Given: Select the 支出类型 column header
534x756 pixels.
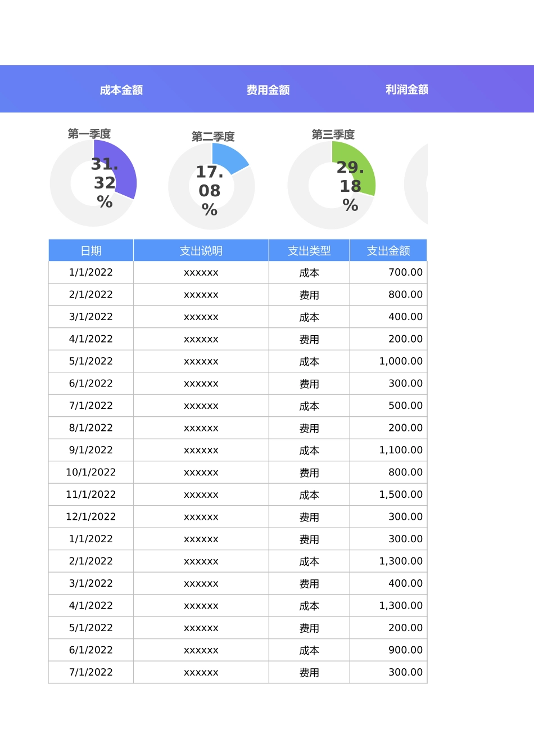Looking at the screenshot, I should click(x=309, y=250).
